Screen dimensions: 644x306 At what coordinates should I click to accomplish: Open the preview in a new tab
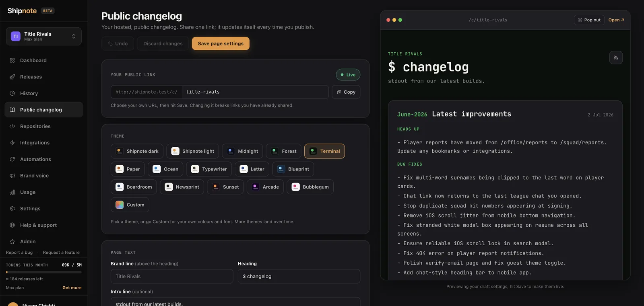tap(616, 20)
